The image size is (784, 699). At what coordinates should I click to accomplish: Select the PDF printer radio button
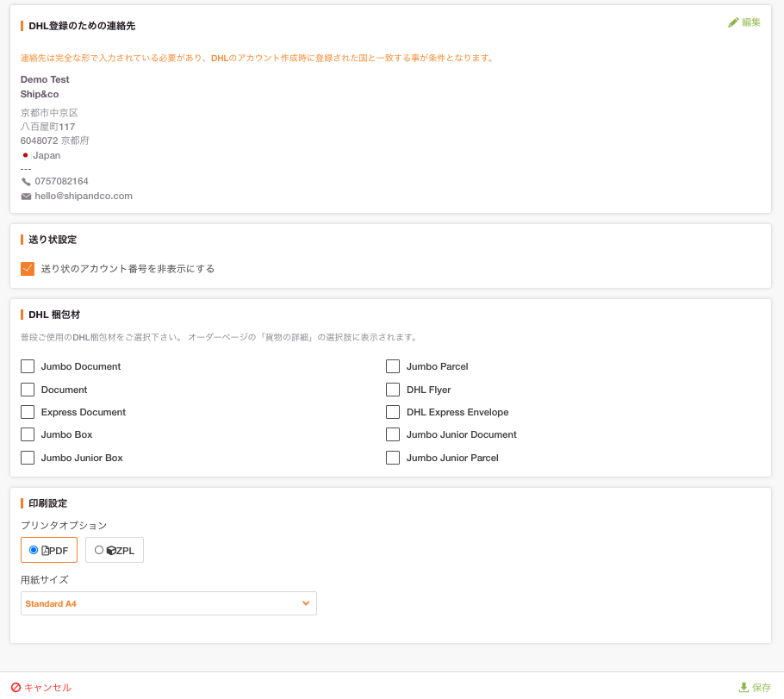(x=34, y=550)
